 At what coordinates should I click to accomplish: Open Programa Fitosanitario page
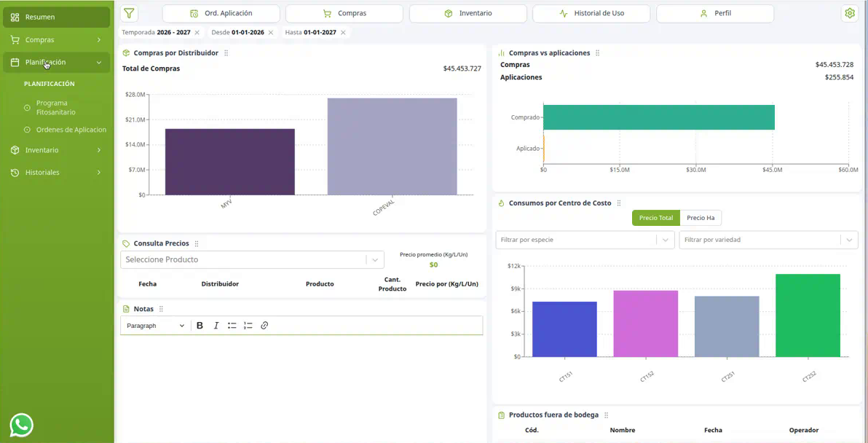(x=66, y=107)
